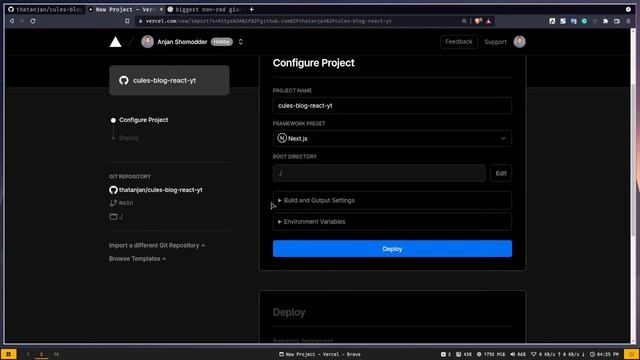Click the Edit button for root directory
This screenshot has width=640, height=360.
pyautogui.click(x=501, y=173)
